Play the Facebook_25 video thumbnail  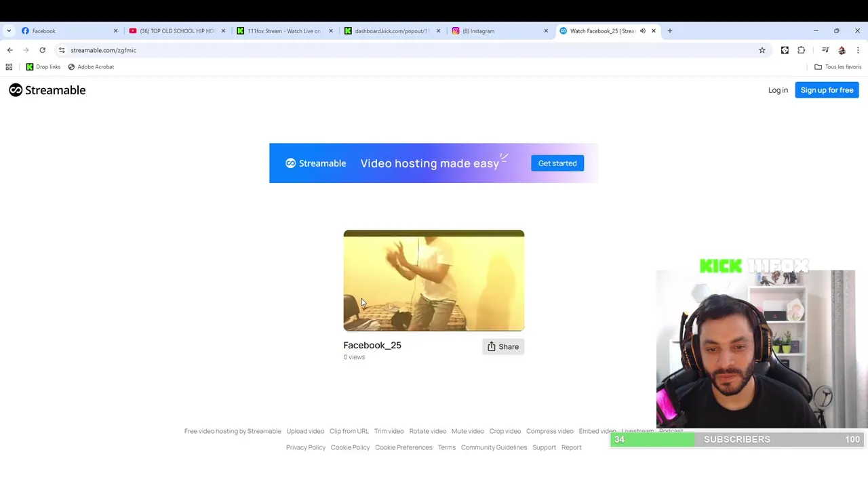434,281
